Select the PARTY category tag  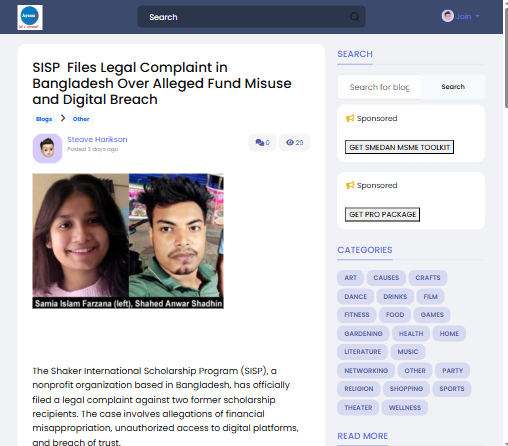point(452,371)
